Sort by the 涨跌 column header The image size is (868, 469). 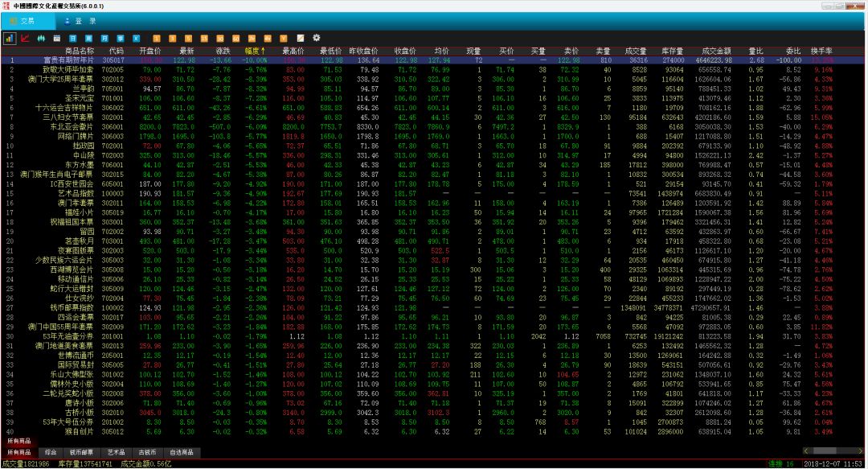[223, 51]
